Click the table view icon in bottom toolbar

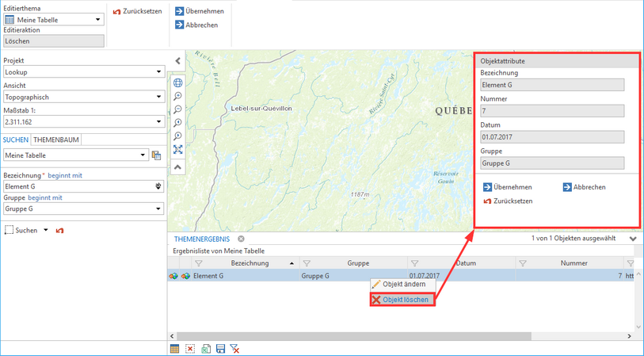pos(174,348)
